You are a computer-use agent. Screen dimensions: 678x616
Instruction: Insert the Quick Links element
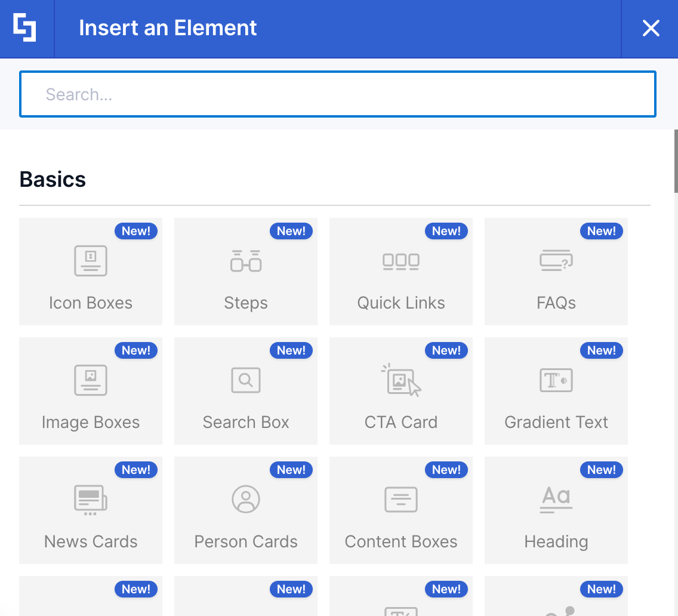[x=401, y=272]
